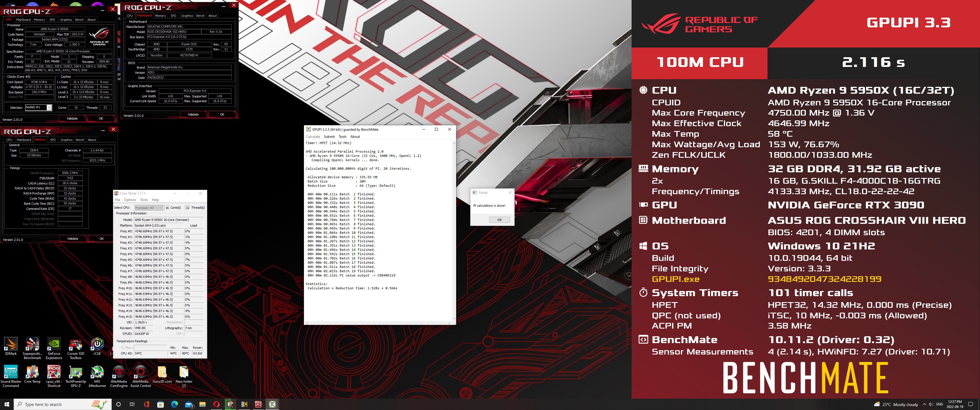Open the Cortana circle taskbar button
Image resolution: width=980 pixels, height=410 pixels.
click(118, 404)
